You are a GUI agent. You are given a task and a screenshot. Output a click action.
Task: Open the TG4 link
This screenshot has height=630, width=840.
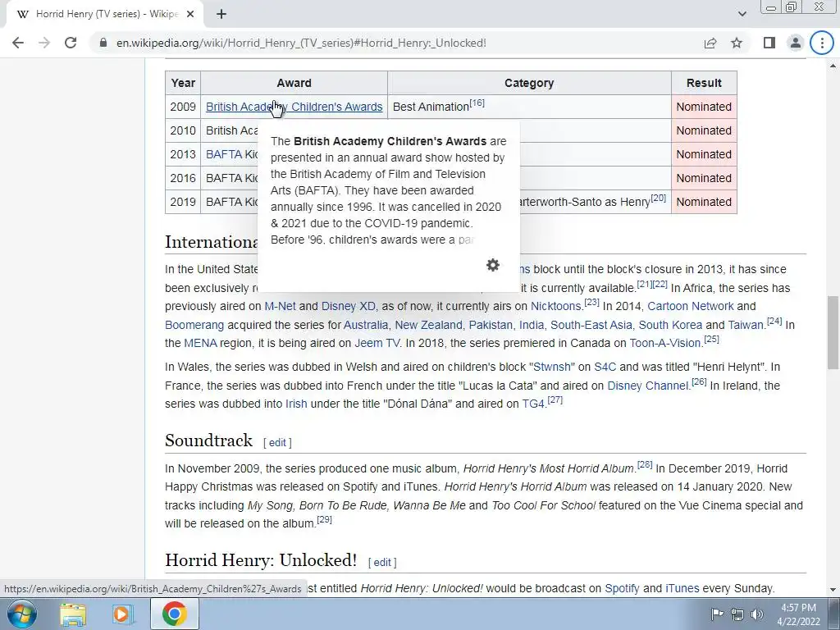pyautogui.click(x=533, y=404)
